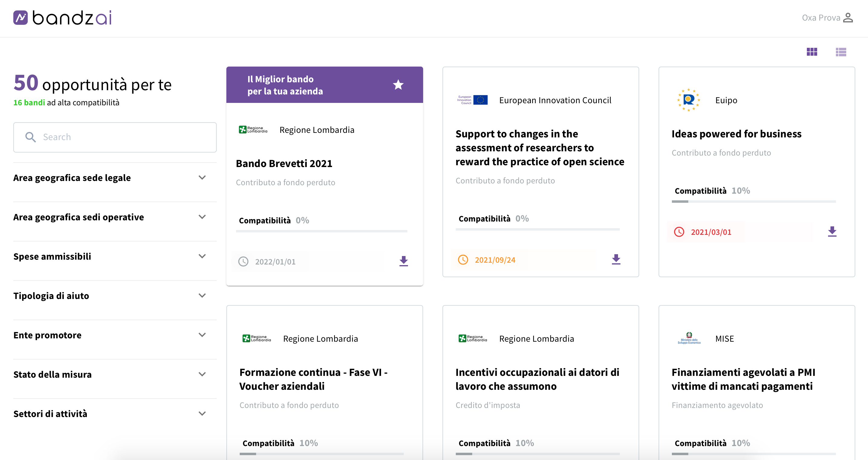
Task: Expand the Stato della misura filter
Action: 115,375
